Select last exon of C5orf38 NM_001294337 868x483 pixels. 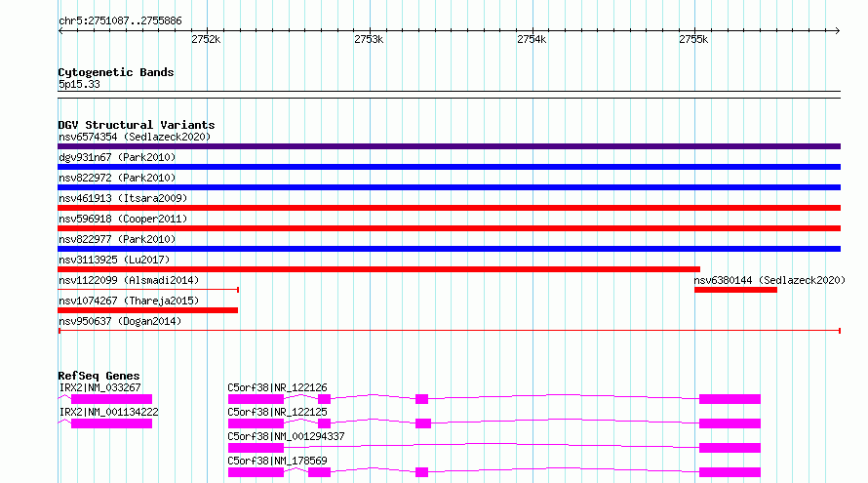click(730, 448)
